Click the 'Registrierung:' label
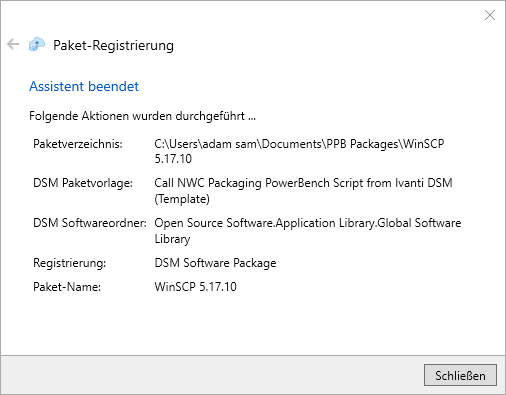Screen dimensions: 506x395 point(69,263)
